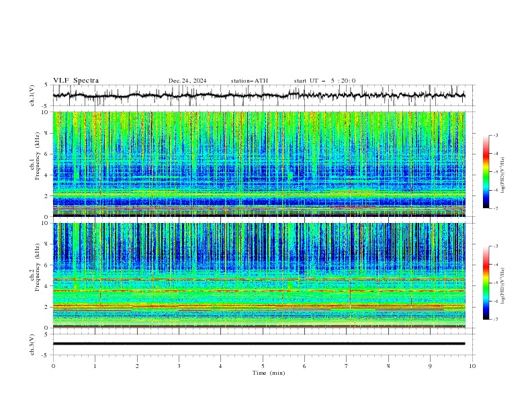Click time axis tick label '3'
The height and width of the screenshot is (411, 532).
179,366
